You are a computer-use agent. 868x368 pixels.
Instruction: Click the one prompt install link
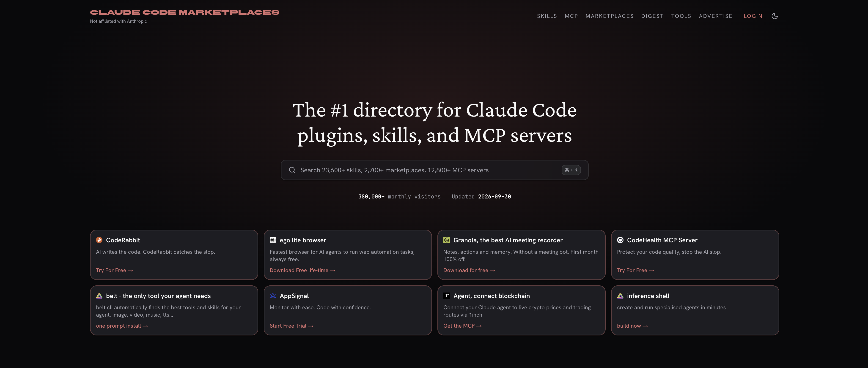click(122, 326)
